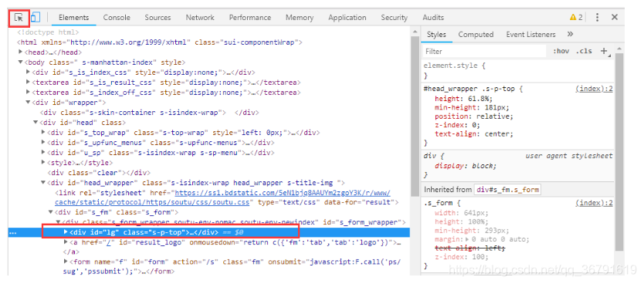The height and width of the screenshot is (284, 644).
Task: Edit the display block value
Action: click(482, 166)
